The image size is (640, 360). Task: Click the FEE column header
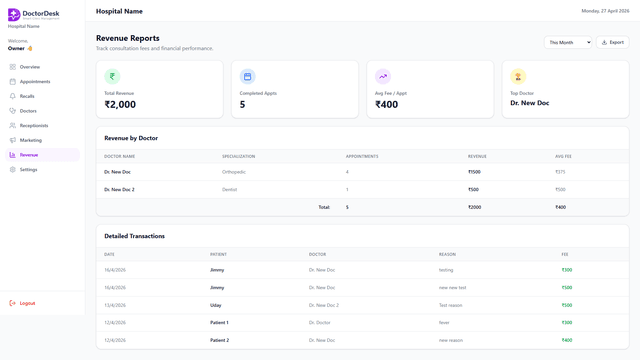point(565,255)
